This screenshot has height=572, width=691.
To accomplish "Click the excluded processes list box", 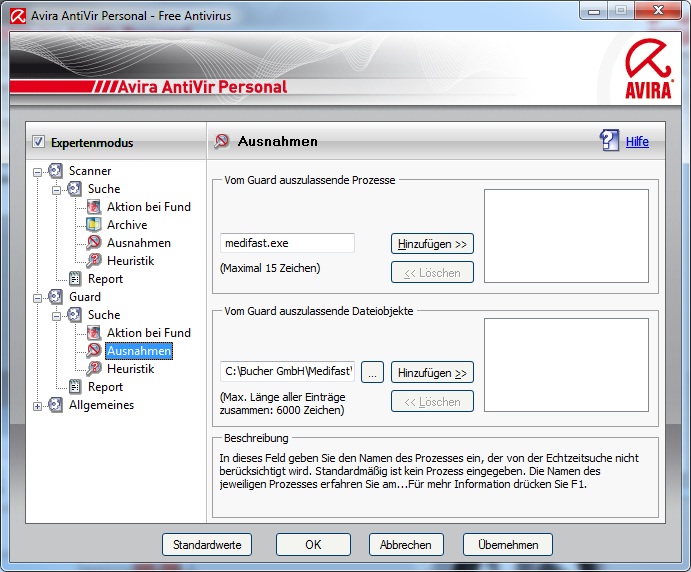I will (566, 236).
